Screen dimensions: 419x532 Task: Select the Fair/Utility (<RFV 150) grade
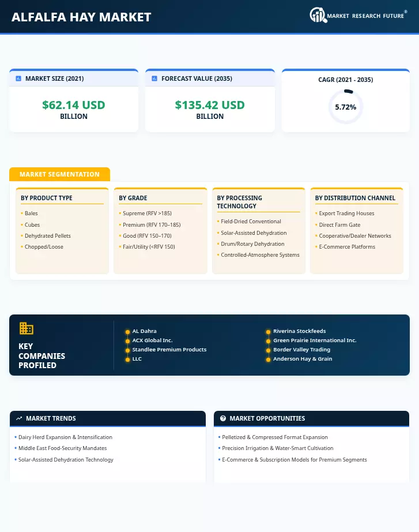[149, 246]
